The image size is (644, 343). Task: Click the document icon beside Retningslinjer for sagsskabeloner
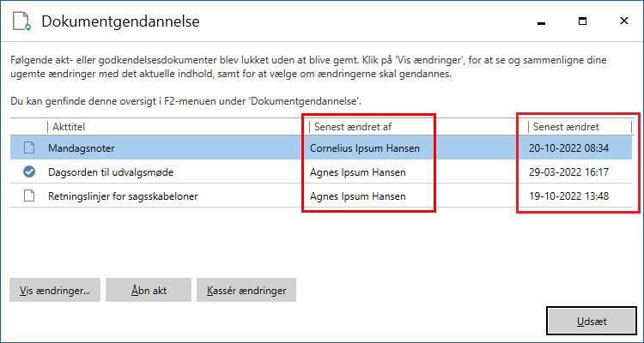pos(29,196)
